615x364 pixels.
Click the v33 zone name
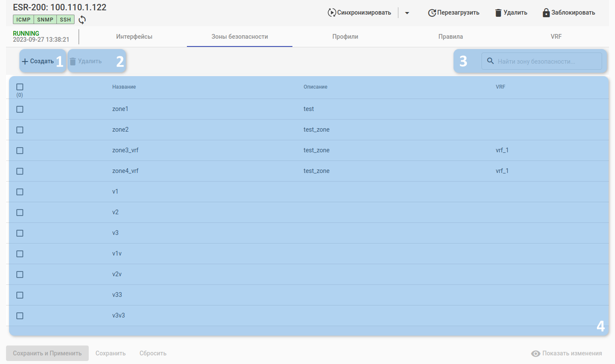[x=117, y=295]
